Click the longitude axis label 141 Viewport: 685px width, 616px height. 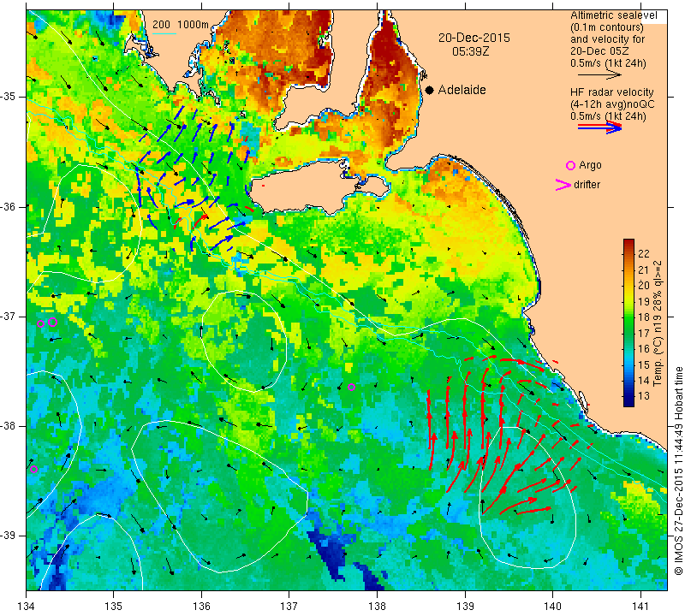click(640, 606)
